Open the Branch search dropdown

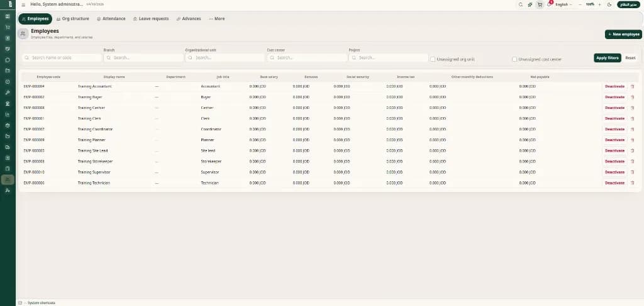click(143, 57)
